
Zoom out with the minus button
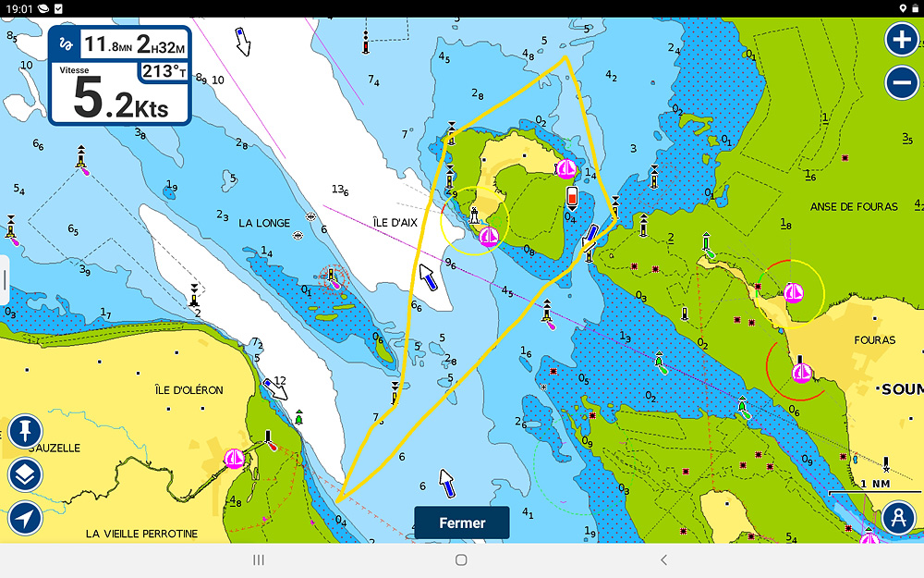[x=901, y=83]
